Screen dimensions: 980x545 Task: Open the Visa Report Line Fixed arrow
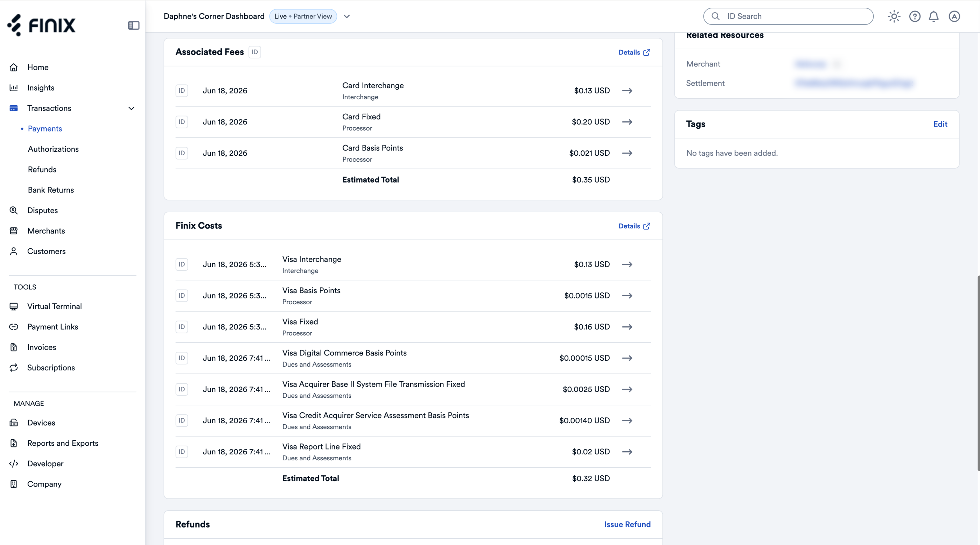[627, 452]
